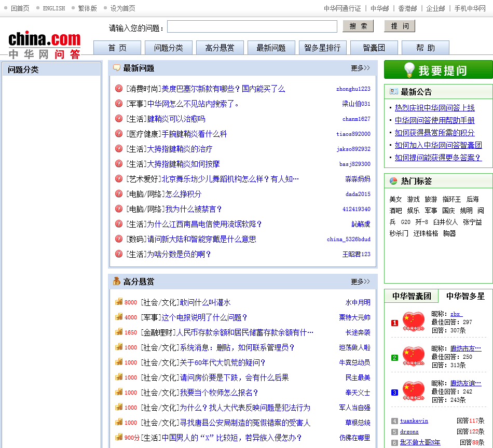493x448 pixels.
Task: Switch to 中华智多星 tab
Action: tap(465, 296)
